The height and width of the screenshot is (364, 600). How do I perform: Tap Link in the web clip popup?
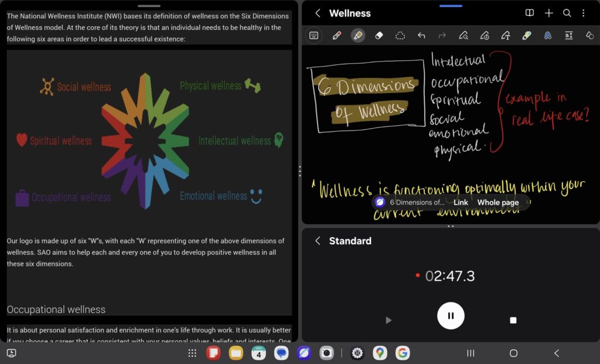tap(461, 202)
